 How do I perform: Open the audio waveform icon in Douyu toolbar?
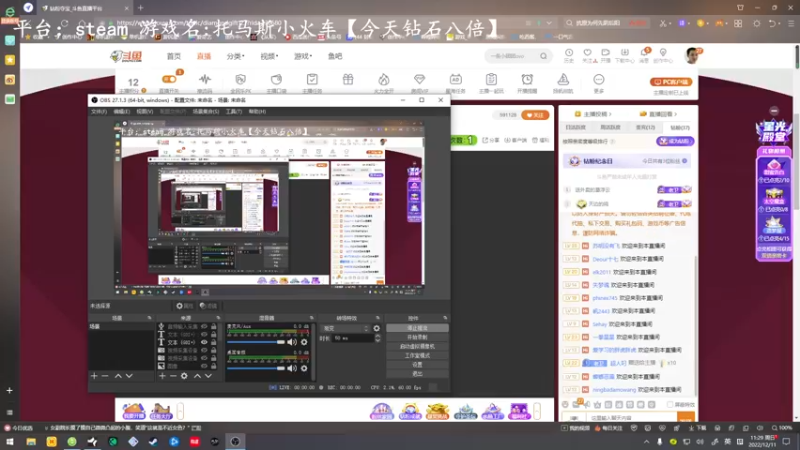click(x=205, y=80)
